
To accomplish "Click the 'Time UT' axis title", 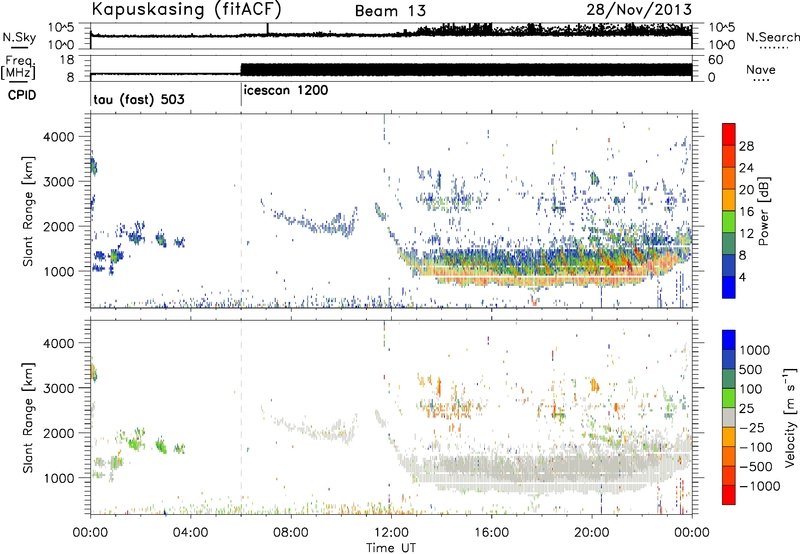I will point(391,548).
